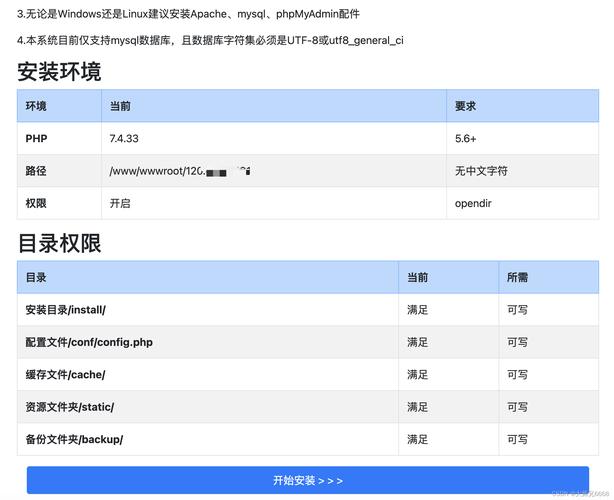
Task: Select the '可写' requirement for /static/
Action: click(517, 407)
